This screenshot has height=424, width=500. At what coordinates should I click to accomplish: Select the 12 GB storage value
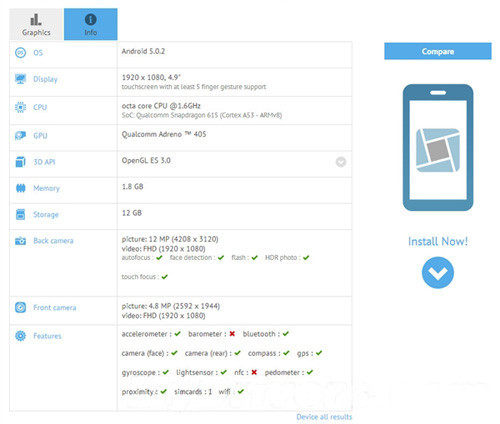(132, 213)
